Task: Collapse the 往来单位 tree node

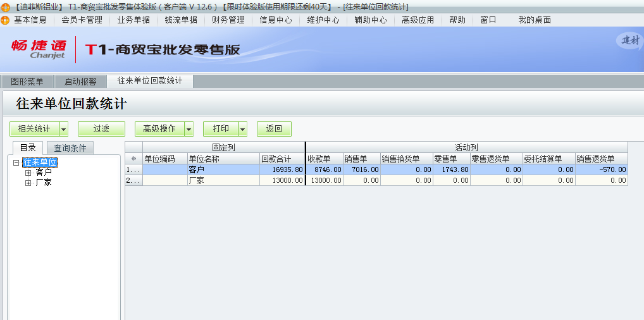Action: [16, 163]
